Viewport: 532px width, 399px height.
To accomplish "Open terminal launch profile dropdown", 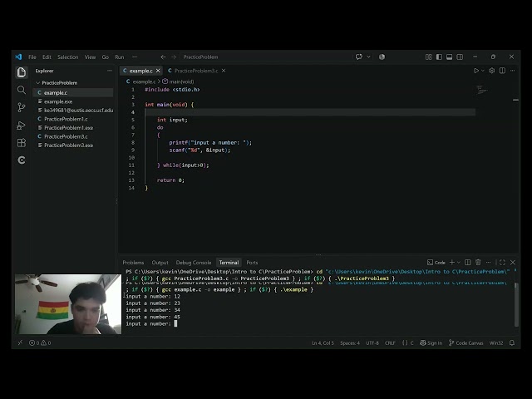I will pos(458,263).
